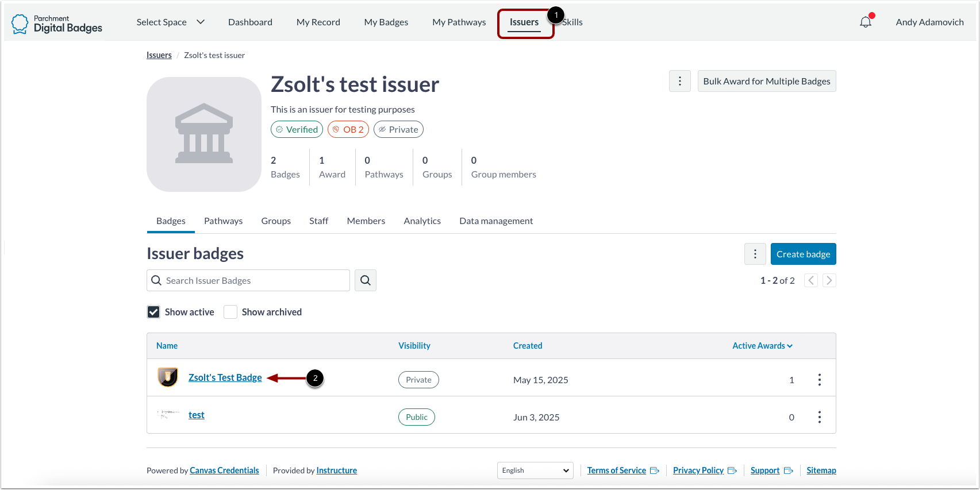Open row options for test badge

click(820, 417)
